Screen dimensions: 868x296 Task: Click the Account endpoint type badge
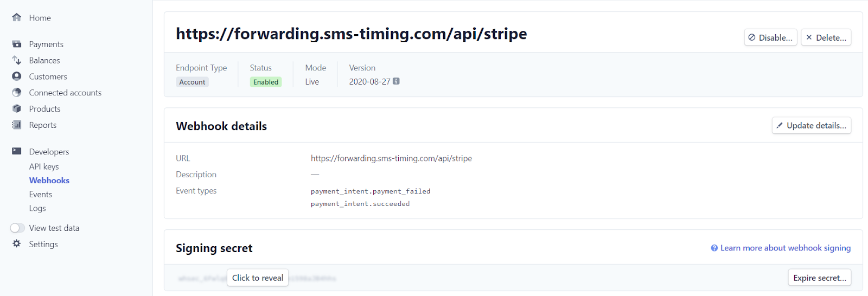tap(192, 82)
